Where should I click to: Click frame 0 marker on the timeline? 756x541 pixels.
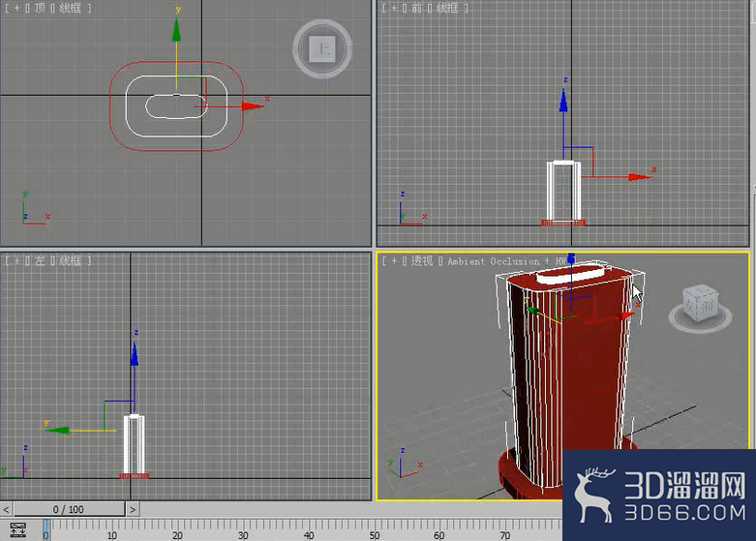pos(46,530)
